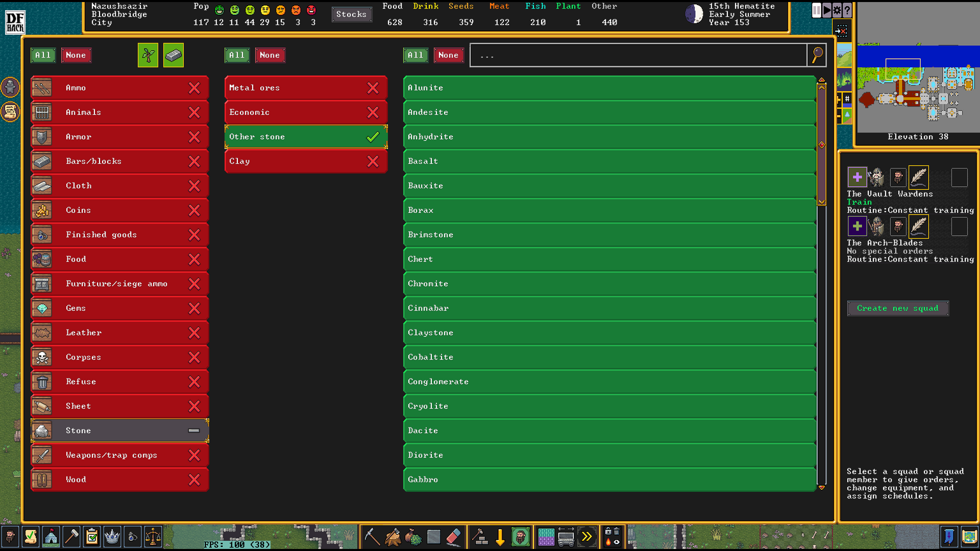Toggle the Metal ores subcategory
The height and width of the screenshot is (551, 980).
coord(306,88)
